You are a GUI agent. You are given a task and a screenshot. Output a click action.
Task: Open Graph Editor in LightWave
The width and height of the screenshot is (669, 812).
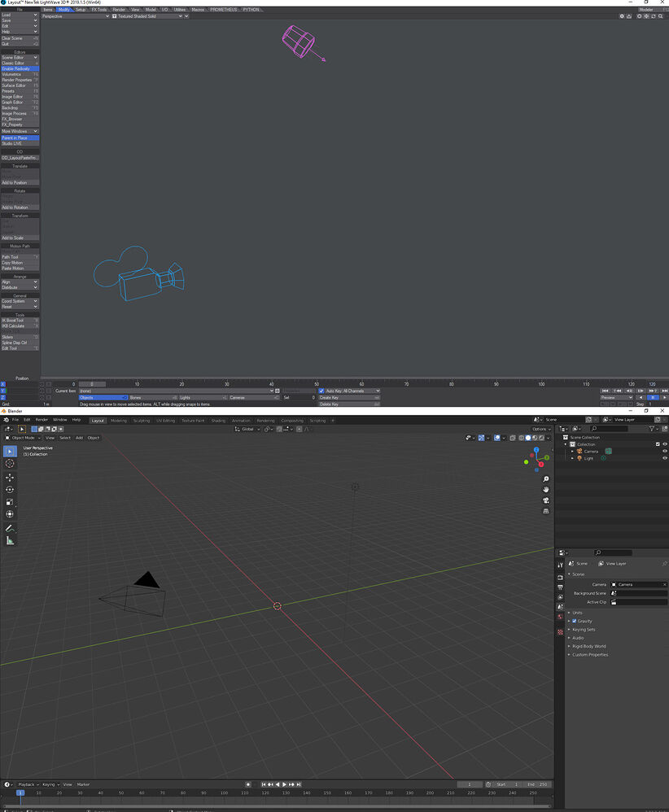point(20,103)
